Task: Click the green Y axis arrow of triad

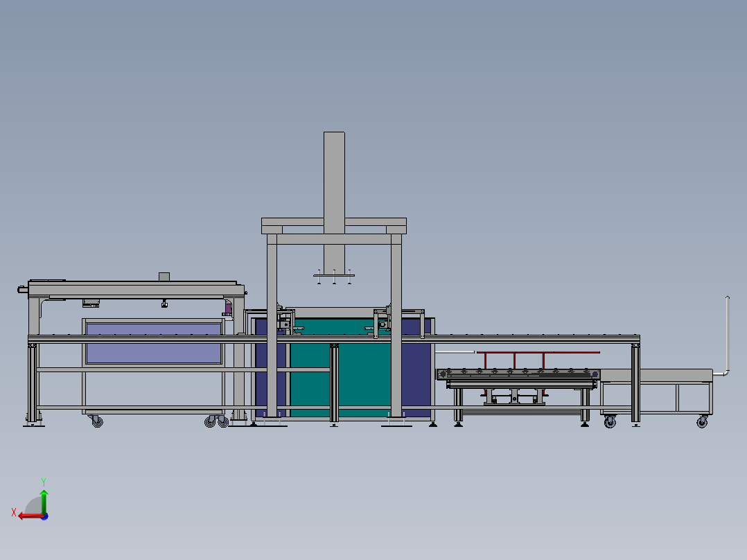Action: pyautogui.click(x=44, y=501)
